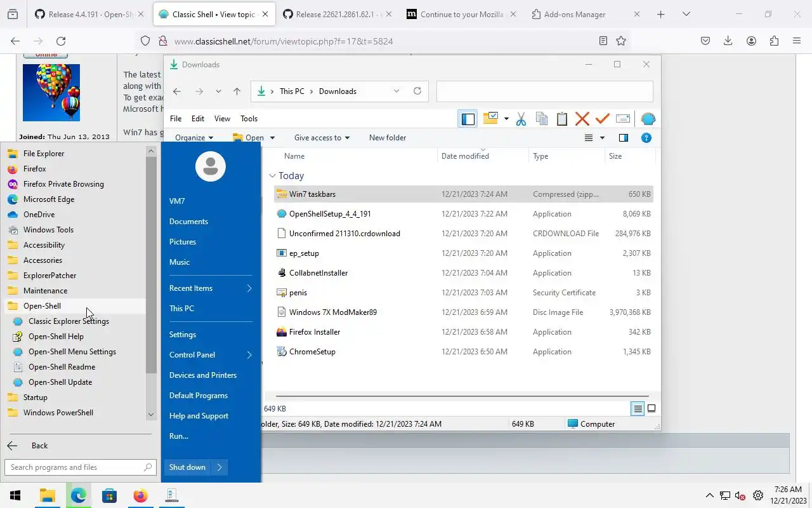Open the Edit menu in Downloads window
This screenshot has height=508, width=812.
pyautogui.click(x=198, y=119)
